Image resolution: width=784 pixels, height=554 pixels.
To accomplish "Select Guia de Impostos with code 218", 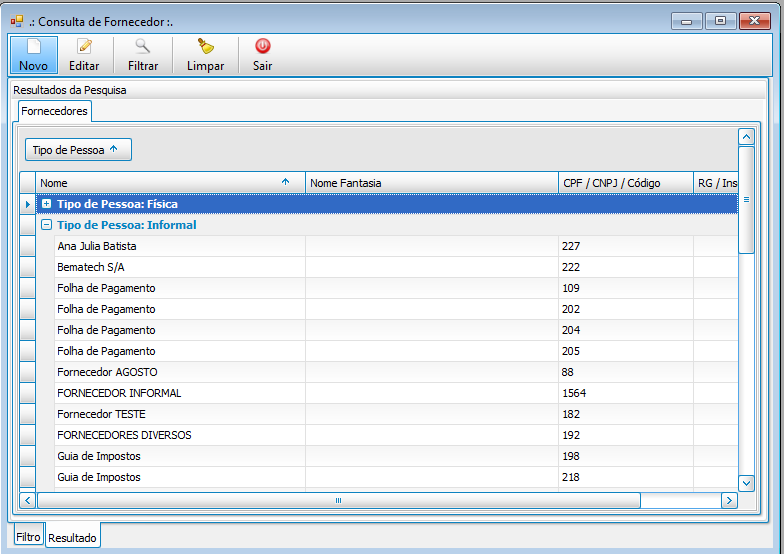I will click(x=396, y=477).
